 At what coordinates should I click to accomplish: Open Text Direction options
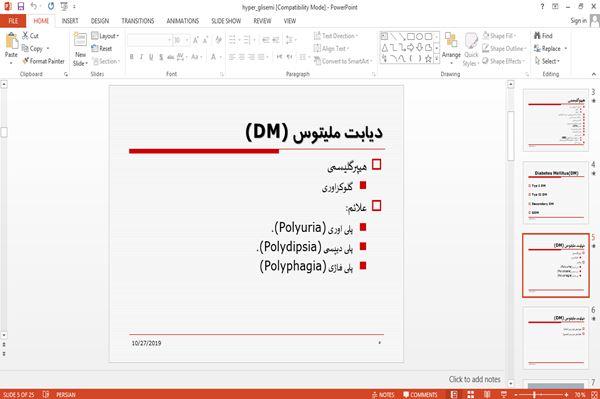tap(336, 36)
